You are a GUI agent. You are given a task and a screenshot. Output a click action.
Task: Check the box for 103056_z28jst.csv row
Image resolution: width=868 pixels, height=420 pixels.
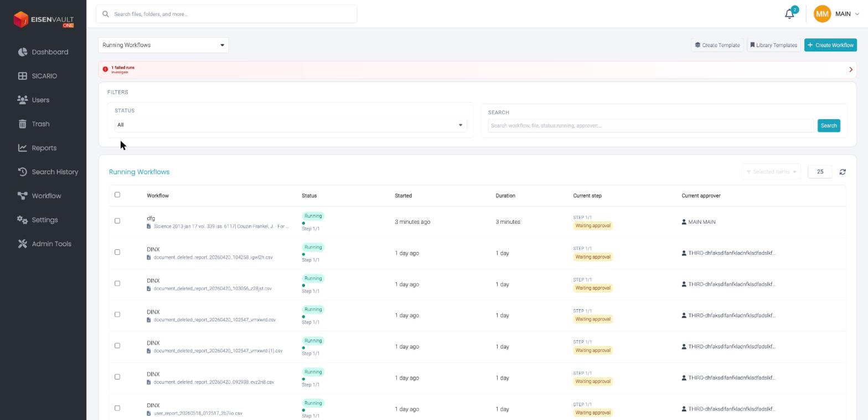coord(117,283)
